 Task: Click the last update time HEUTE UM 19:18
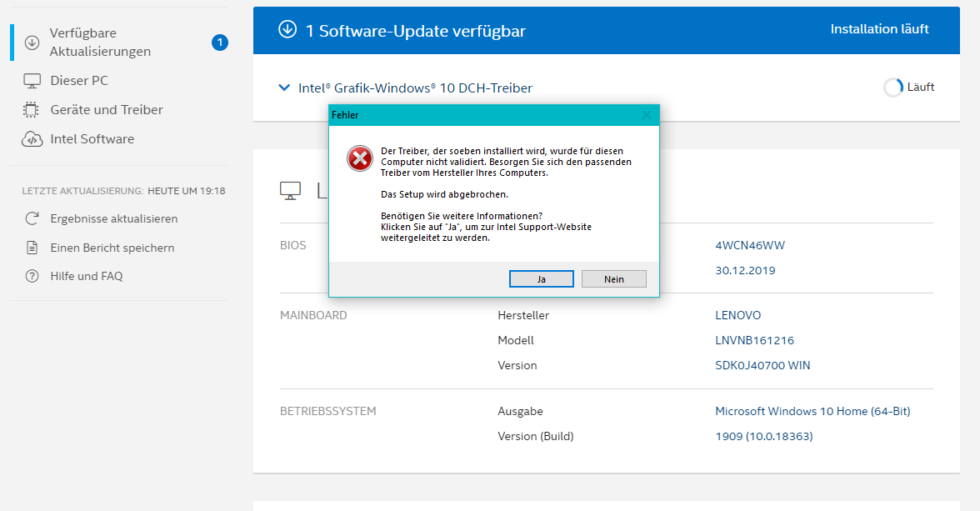187,191
